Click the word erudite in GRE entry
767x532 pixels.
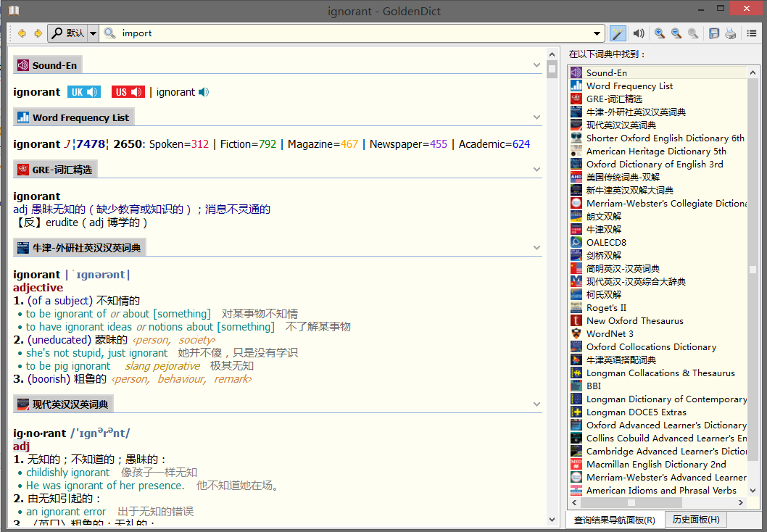point(62,223)
